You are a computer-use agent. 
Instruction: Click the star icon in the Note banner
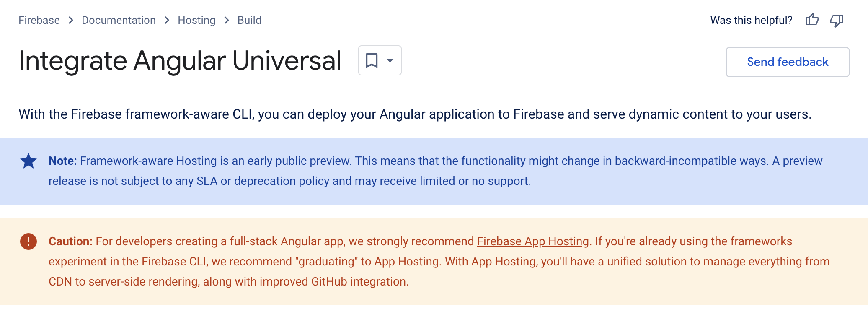tap(28, 161)
